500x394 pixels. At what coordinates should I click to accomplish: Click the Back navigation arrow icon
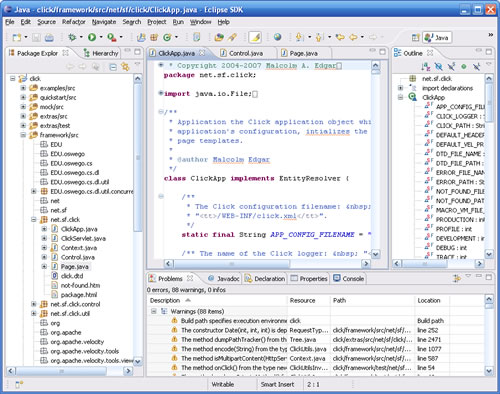(x=353, y=37)
